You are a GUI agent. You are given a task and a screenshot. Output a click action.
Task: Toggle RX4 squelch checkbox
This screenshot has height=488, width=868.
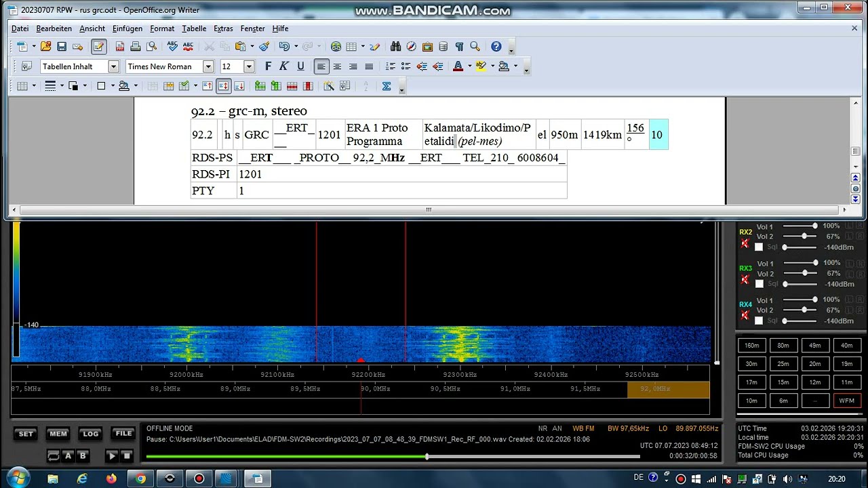tap(759, 321)
